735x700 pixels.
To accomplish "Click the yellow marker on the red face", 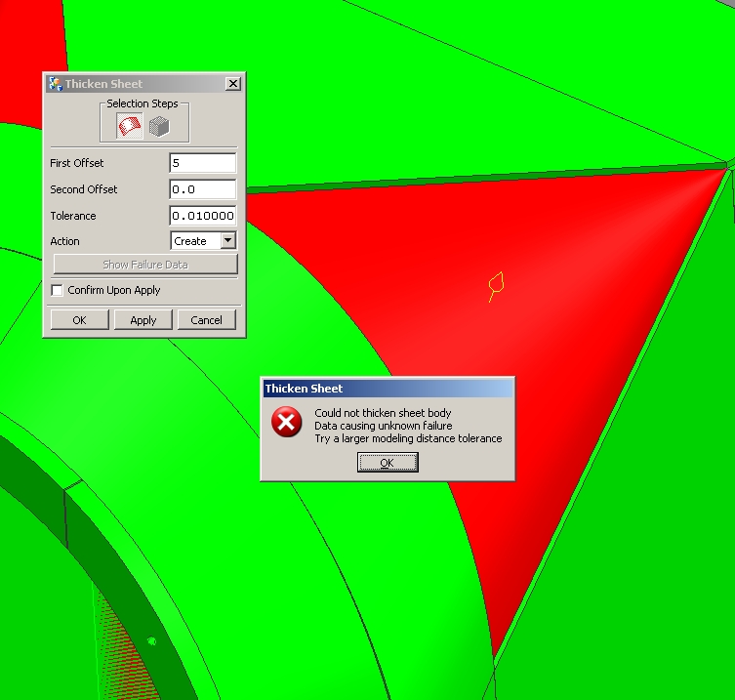I will click(496, 286).
